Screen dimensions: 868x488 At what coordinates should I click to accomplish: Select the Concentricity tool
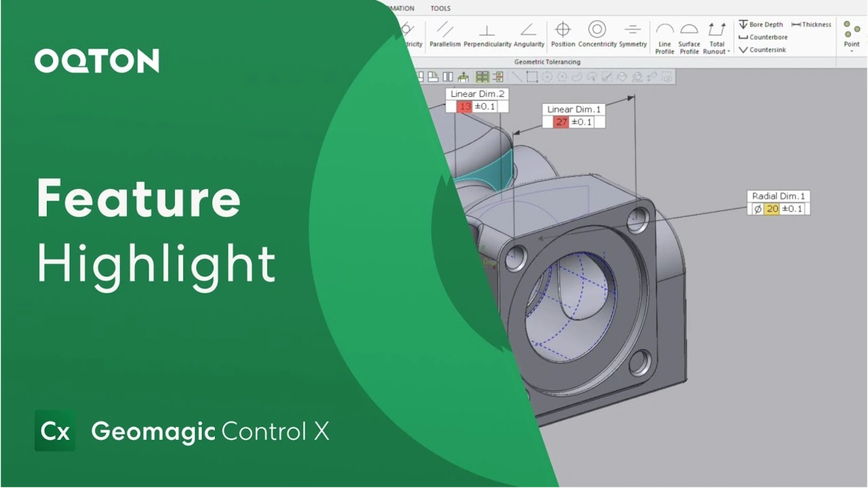597,35
